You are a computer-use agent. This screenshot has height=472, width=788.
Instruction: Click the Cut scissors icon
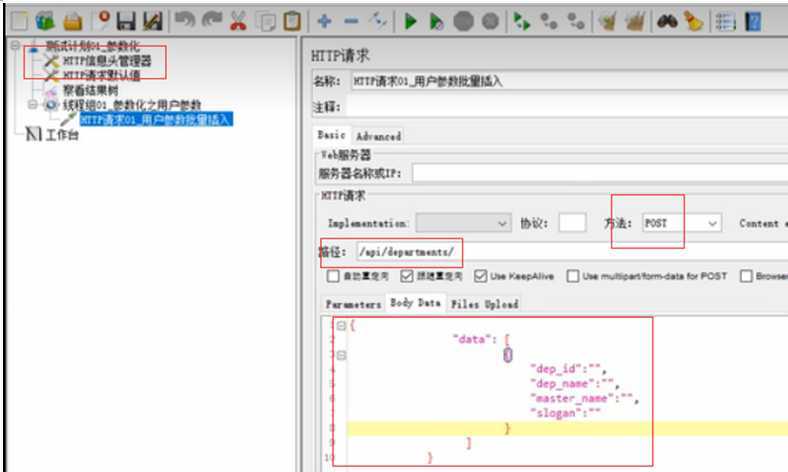[239, 20]
